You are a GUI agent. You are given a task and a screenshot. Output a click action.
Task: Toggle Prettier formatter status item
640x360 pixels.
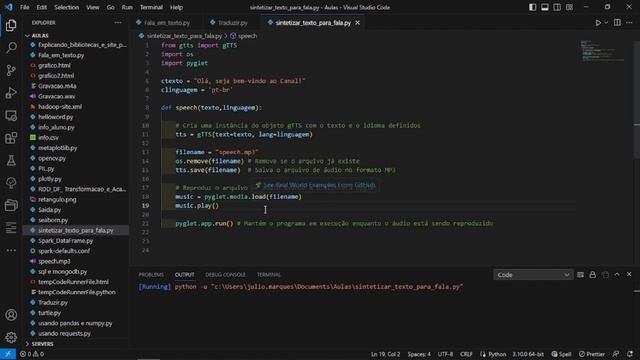pyautogui.click(x=592, y=354)
